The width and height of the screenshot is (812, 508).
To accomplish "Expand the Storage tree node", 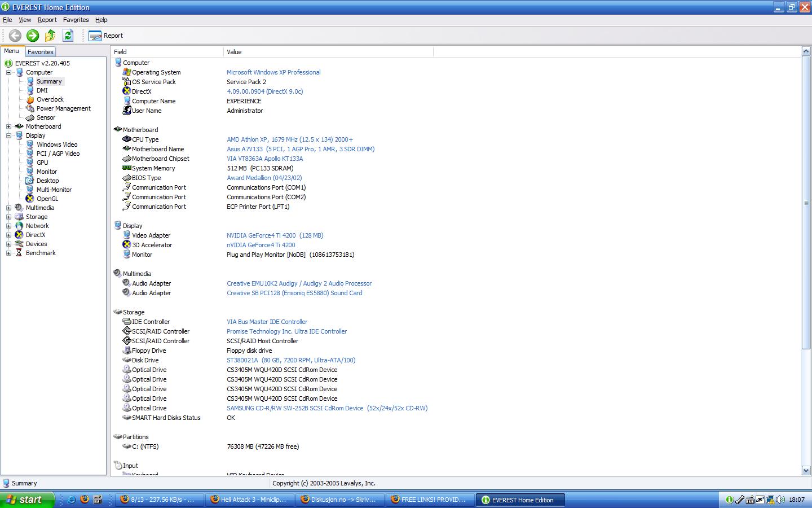I will point(8,217).
